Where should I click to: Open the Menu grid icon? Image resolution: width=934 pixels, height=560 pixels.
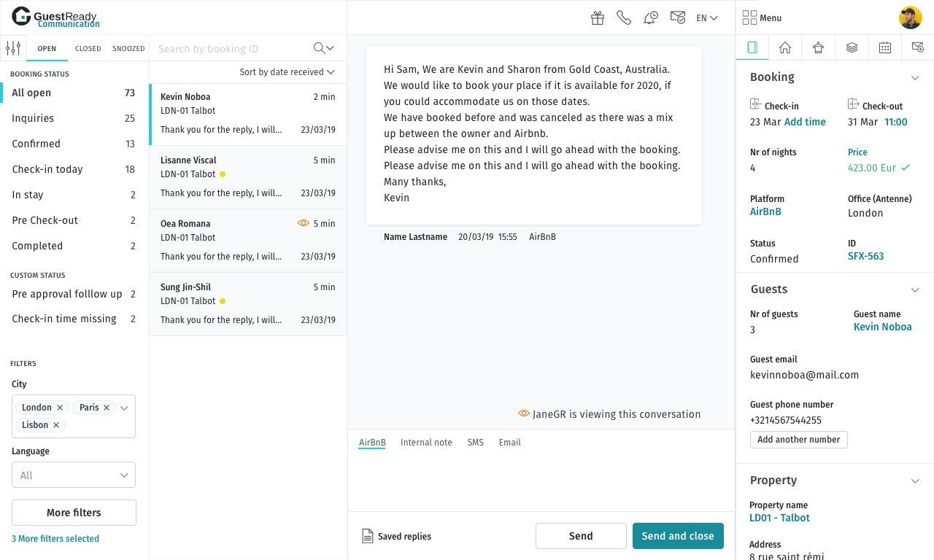point(749,17)
